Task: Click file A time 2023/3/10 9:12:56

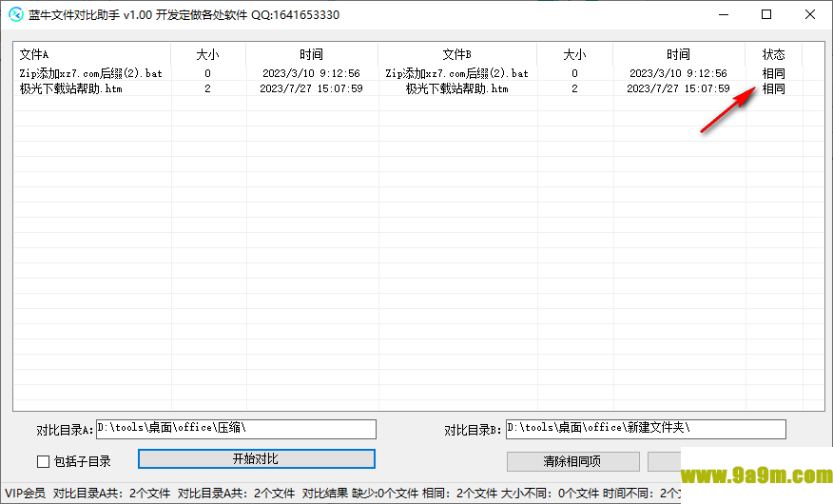Action: [x=311, y=73]
